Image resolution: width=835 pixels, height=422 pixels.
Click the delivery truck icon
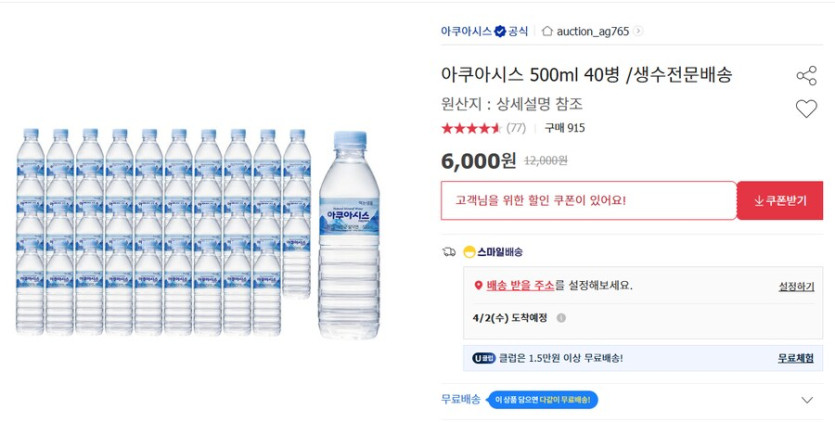449,252
